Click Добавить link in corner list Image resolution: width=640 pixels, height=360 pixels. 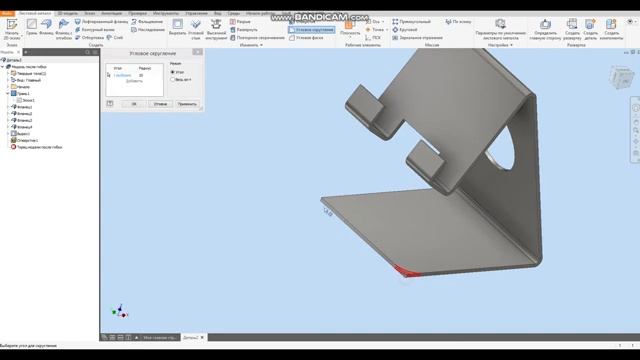point(134,81)
